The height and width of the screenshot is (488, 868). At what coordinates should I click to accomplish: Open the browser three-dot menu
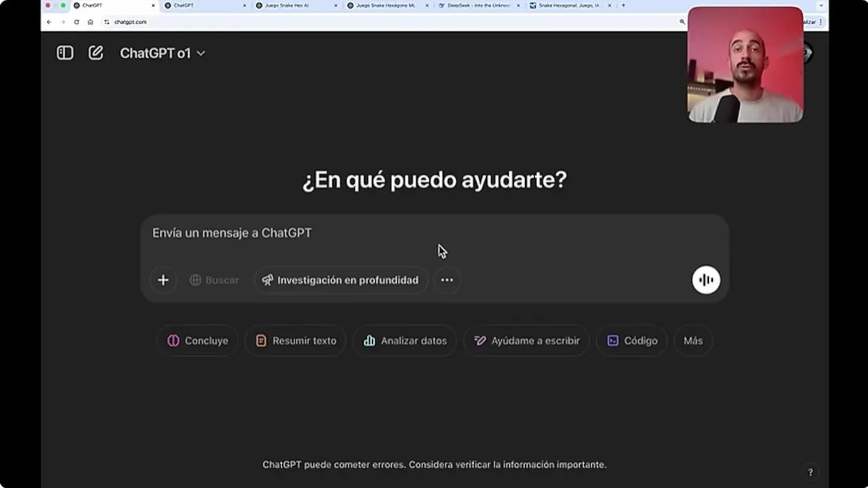point(821,22)
